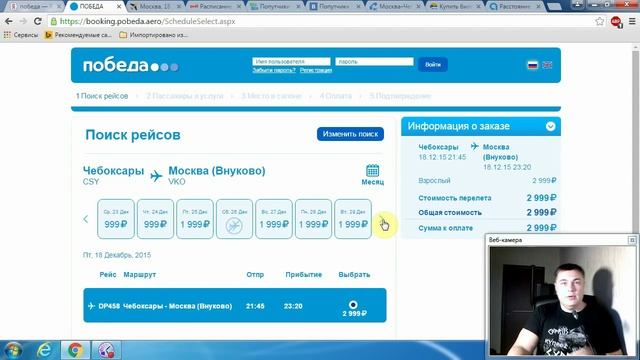This screenshot has height=360, width=640.
Task: Select the Ср. 23 Дек 999 ₽ date
Action: point(116,219)
